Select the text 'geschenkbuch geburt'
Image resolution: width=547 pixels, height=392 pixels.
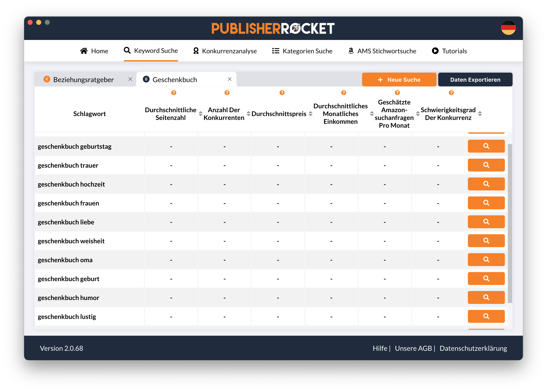69,279
